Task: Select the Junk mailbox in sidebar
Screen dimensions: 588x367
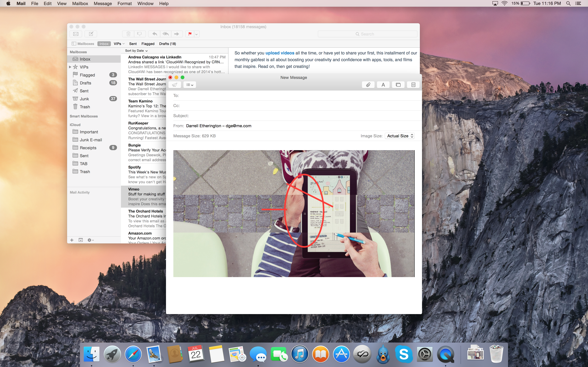Action: click(84, 99)
